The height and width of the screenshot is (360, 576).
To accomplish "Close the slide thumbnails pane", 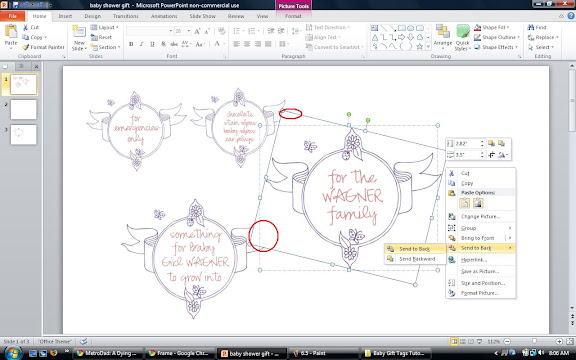I will pos(36,66).
